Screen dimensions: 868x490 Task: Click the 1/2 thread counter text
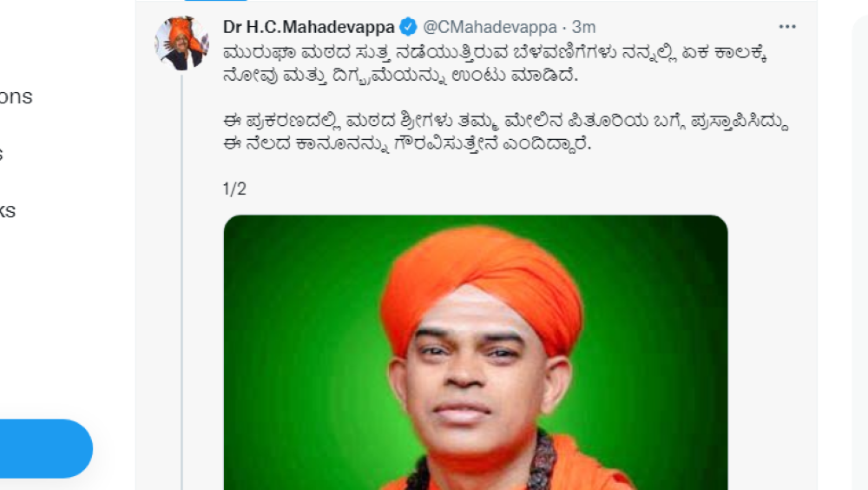pyautogui.click(x=234, y=189)
